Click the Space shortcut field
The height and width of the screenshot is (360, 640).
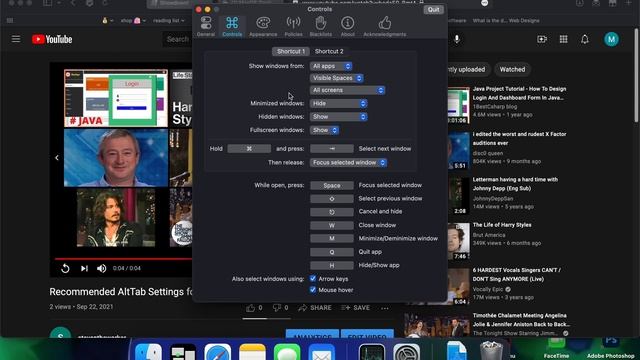coord(332,185)
